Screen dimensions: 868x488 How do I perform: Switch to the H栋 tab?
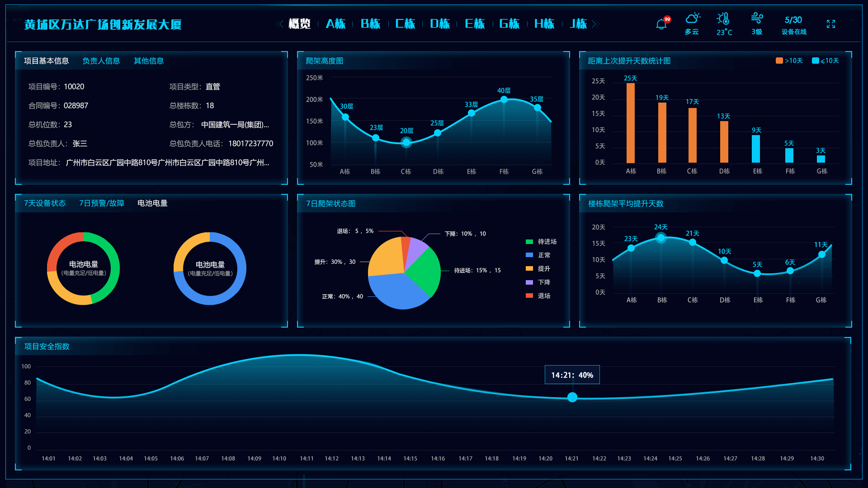544,24
